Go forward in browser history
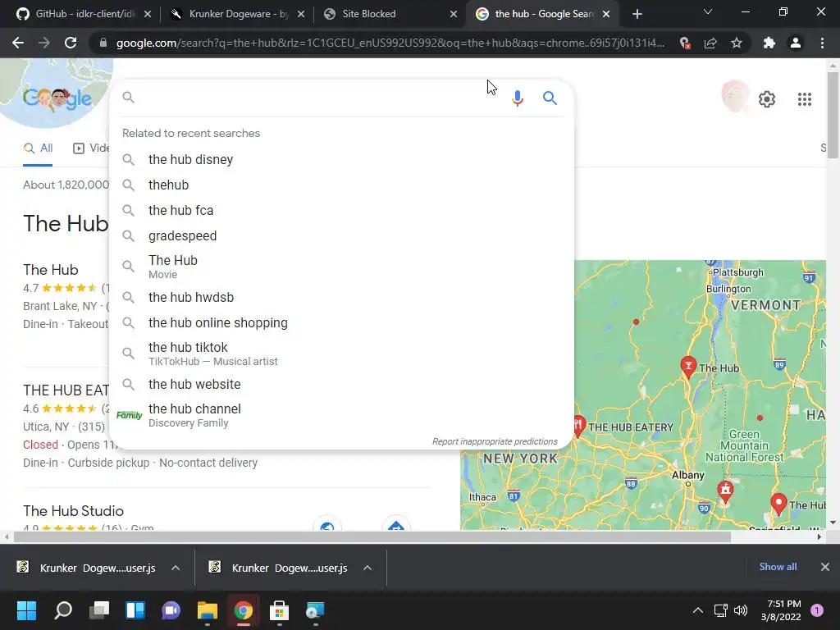Screen dimensions: 840x630 (x=44, y=43)
